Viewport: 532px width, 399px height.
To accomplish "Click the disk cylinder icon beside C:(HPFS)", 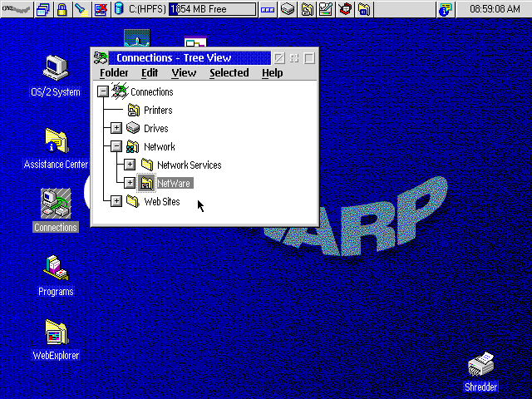I will 119,9.
